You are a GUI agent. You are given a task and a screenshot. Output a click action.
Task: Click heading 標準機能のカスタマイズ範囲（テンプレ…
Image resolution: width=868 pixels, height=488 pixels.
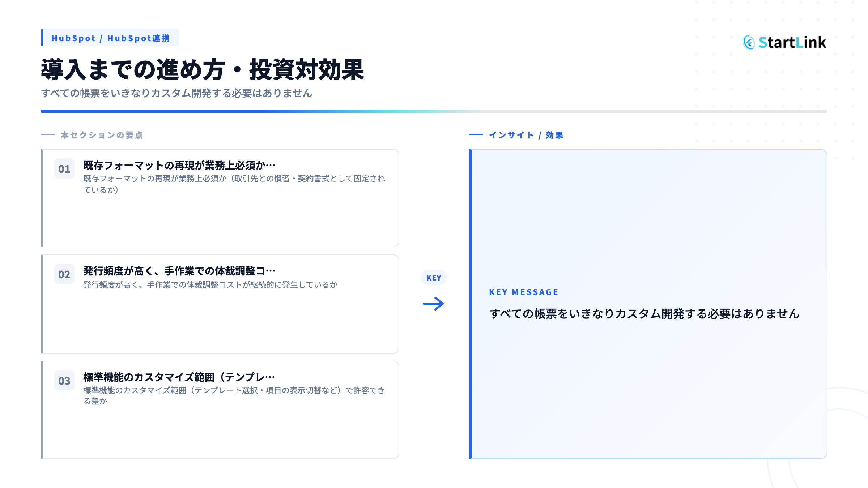179,377
